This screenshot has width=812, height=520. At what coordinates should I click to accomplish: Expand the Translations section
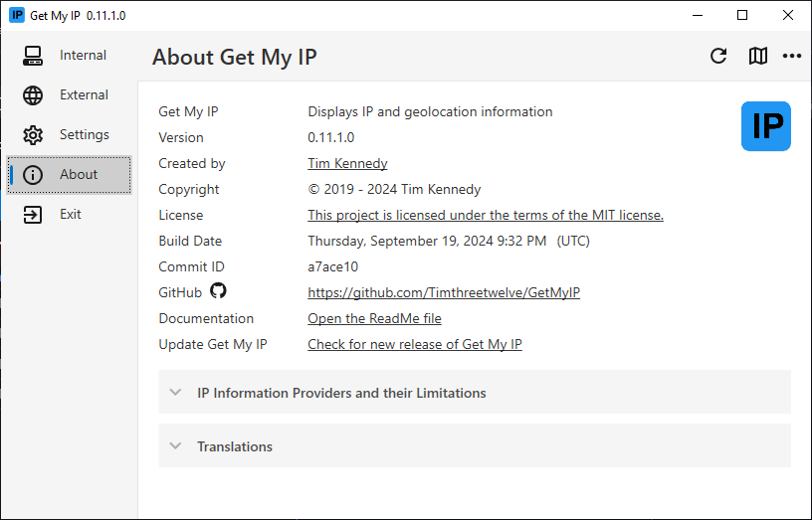(475, 446)
